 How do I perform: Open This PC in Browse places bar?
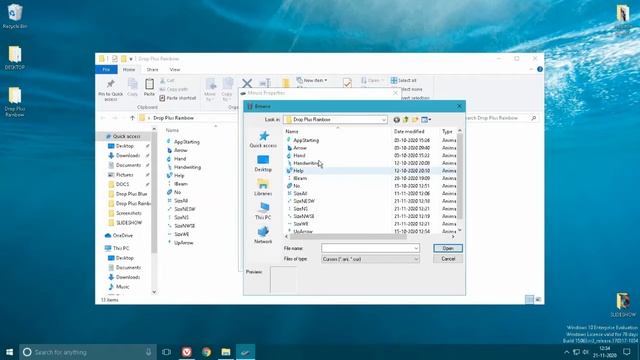click(x=263, y=211)
